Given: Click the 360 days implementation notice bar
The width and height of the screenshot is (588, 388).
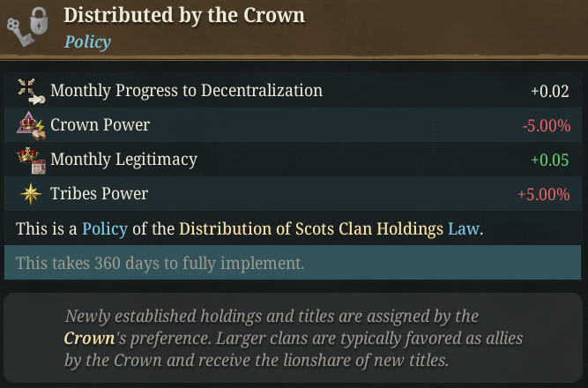Looking at the screenshot, I should (293, 263).
